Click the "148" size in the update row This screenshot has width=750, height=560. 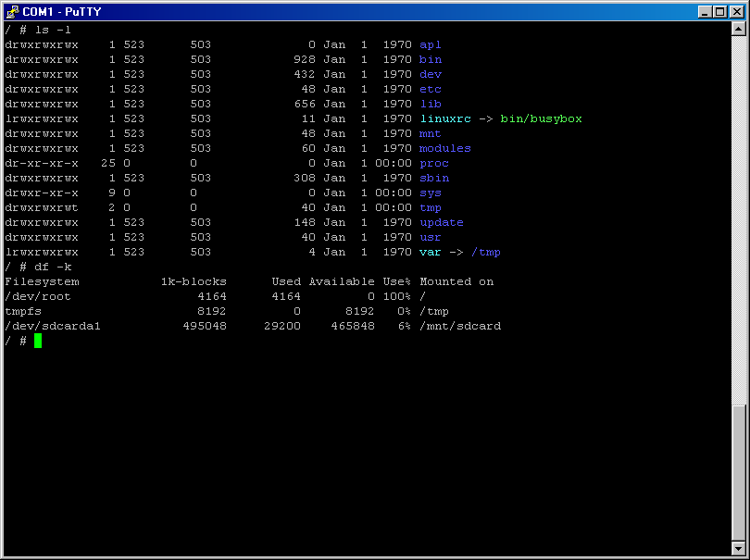[x=305, y=222]
